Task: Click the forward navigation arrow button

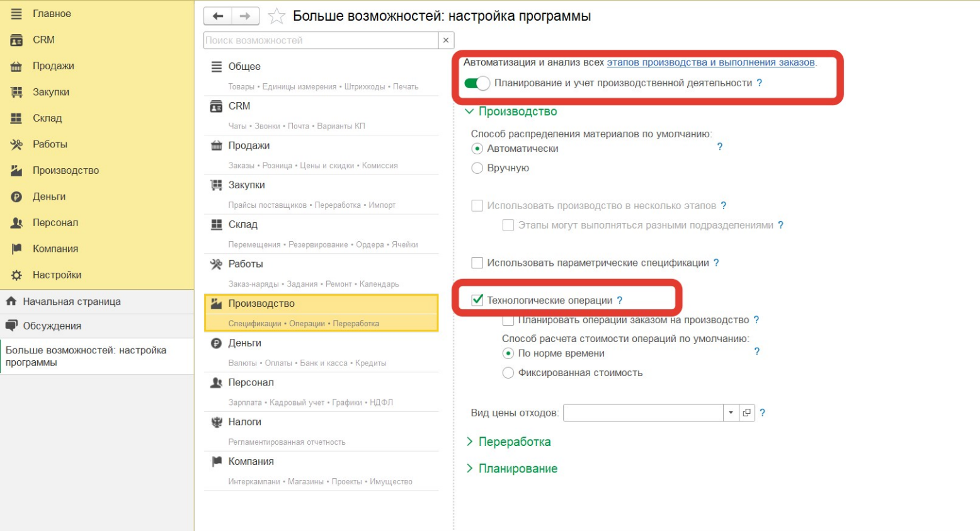Action: pos(245,16)
